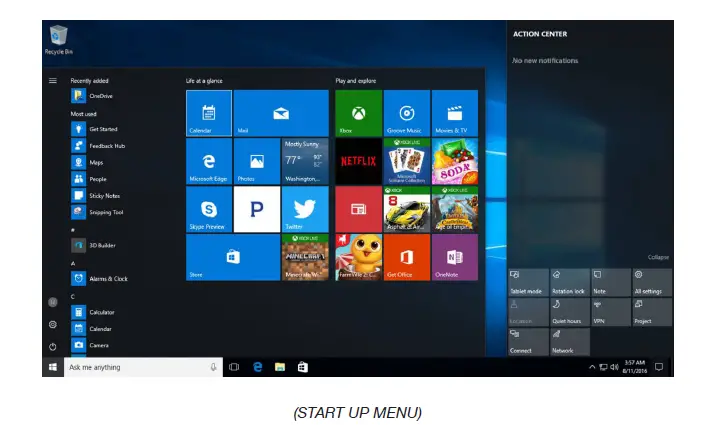Launch the Microsoft Edge tile
The height and width of the screenshot is (425, 721).
(x=209, y=161)
